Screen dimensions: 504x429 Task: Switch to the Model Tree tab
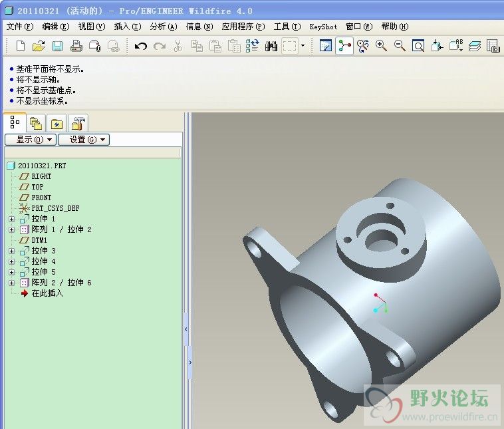pyautogui.click(x=15, y=122)
